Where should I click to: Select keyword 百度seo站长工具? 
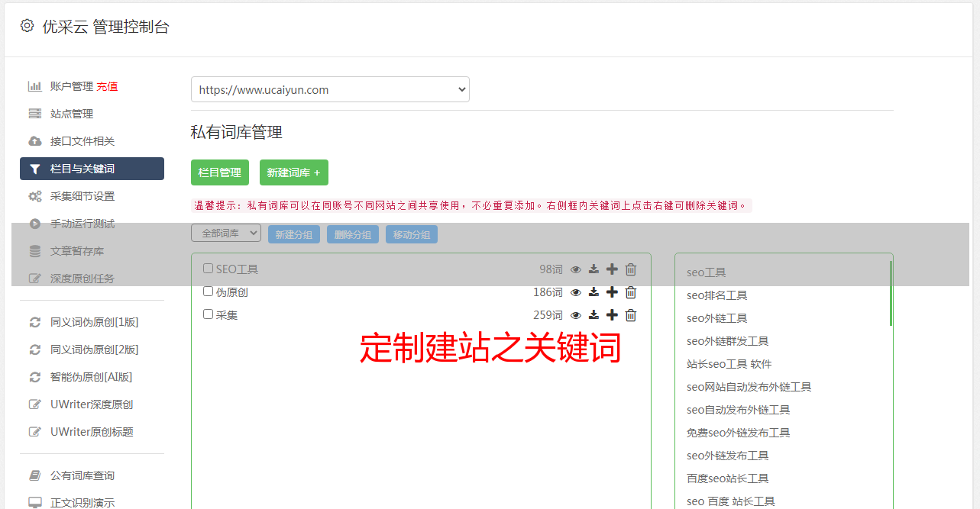727,478
